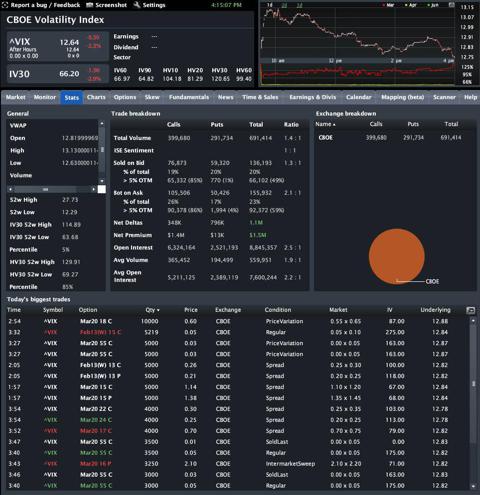Switch to the Scanner tab

point(444,97)
